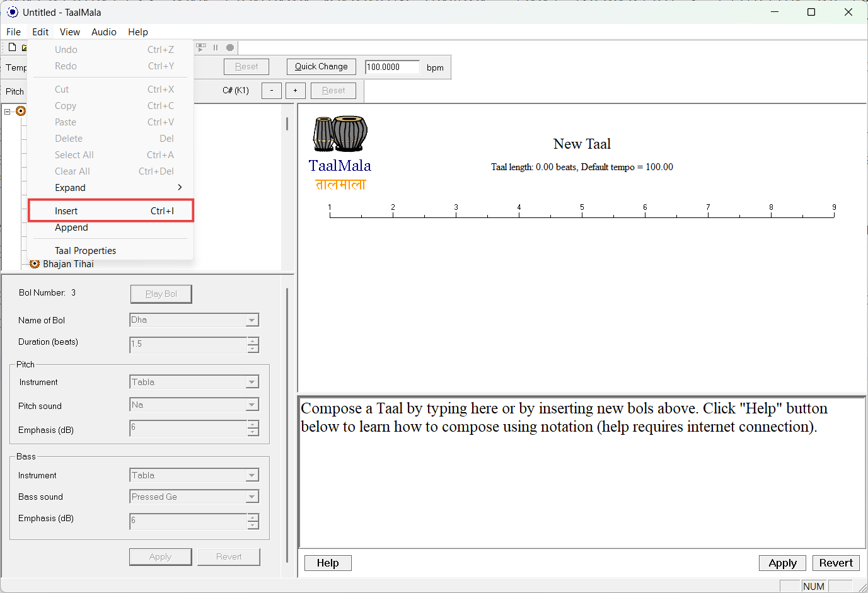Click the Apply button in bol panel

[161, 557]
